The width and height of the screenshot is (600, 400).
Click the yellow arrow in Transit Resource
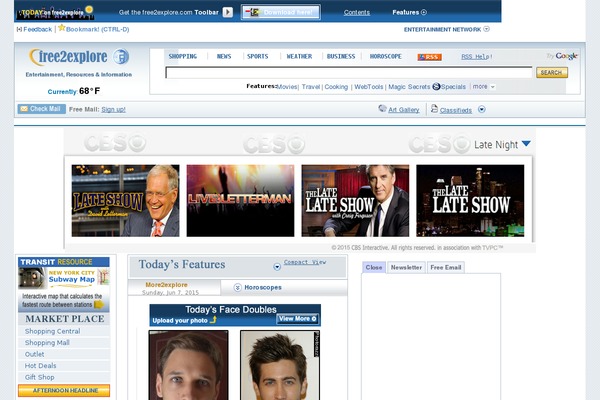[x=99, y=305]
